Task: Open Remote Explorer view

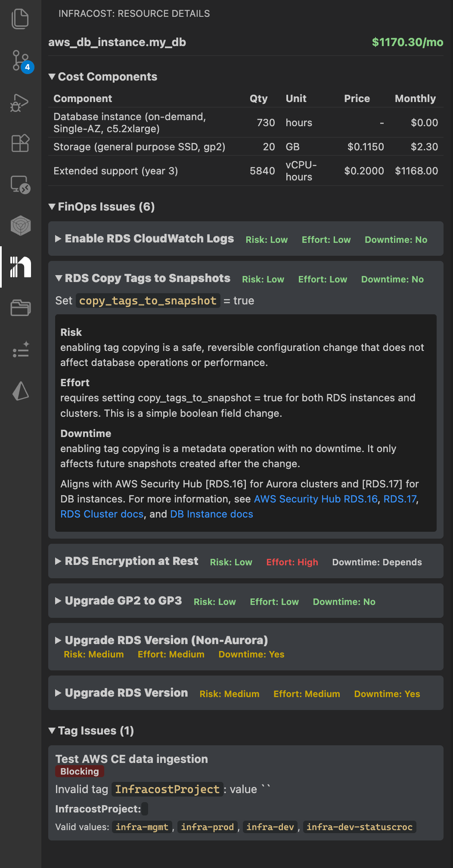Action: point(20,185)
